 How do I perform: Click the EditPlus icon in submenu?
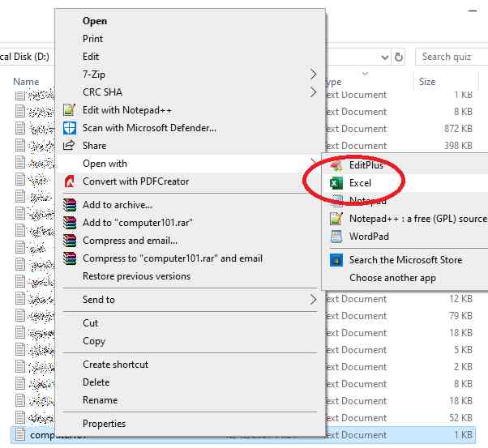(336, 165)
